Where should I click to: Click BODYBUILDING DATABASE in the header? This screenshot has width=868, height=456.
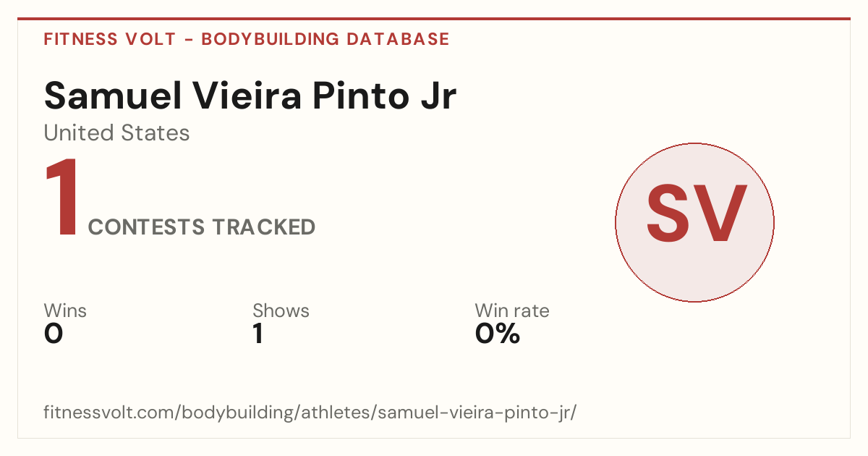click(325, 39)
